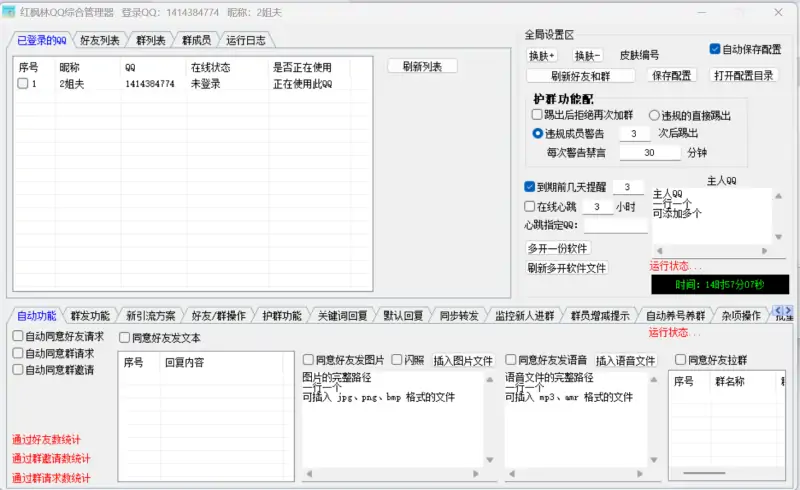Tick the checkbox for row 2组夫
The height and width of the screenshot is (490, 800).
click(23, 85)
